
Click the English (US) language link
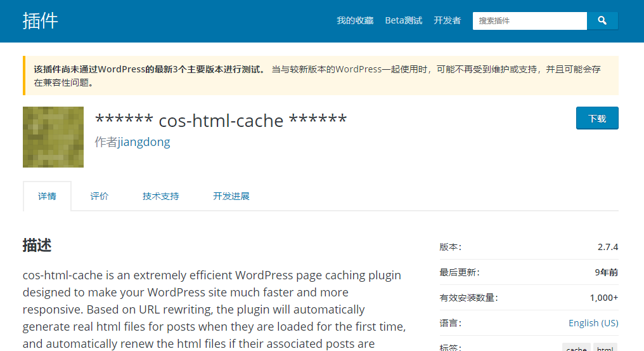pos(593,323)
